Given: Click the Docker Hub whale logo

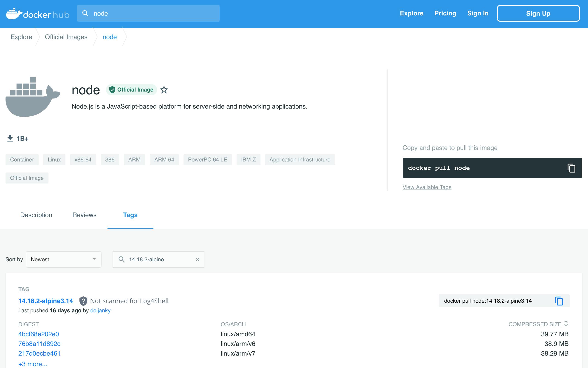Looking at the screenshot, I should click(38, 14).
